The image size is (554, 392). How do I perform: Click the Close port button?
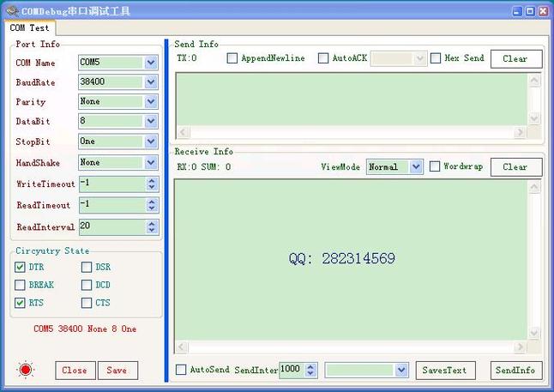[x=75, y=371]
